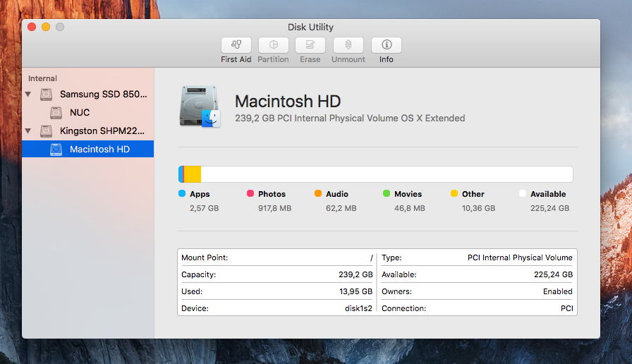Click the Erase toolbar icon

click(310, 45)
